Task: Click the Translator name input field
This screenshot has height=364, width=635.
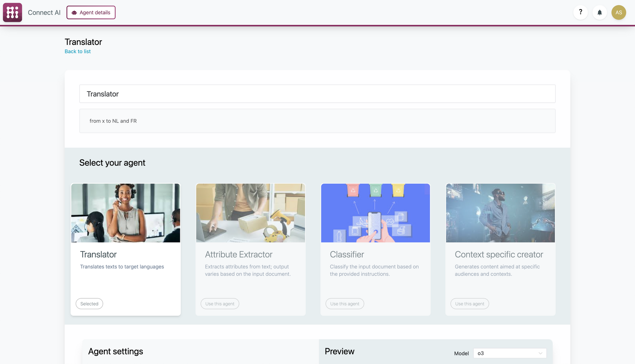Action: [317, 94]
